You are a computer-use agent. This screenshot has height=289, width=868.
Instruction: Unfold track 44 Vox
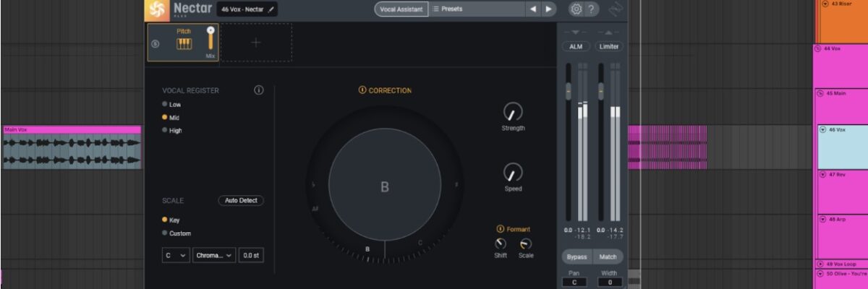click(x=819, y=48)
